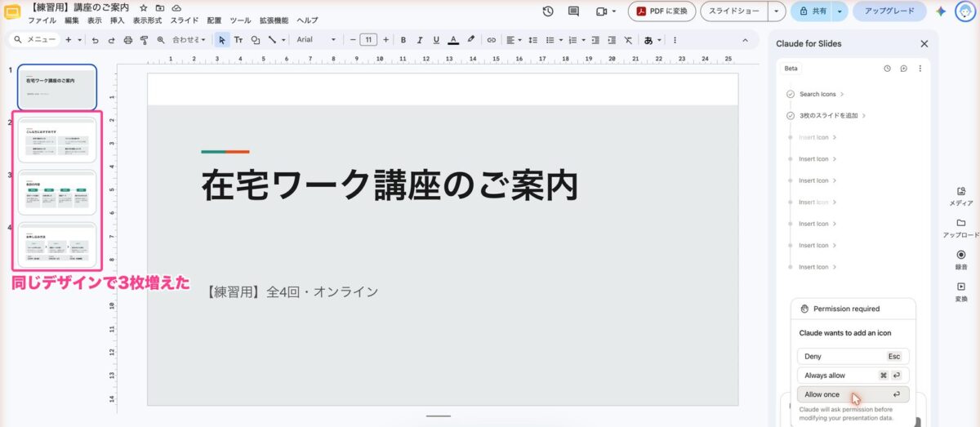Image resolution: width=980 pixels, height=427 pixels.
Task: Select the line tool
Action: 272,39
